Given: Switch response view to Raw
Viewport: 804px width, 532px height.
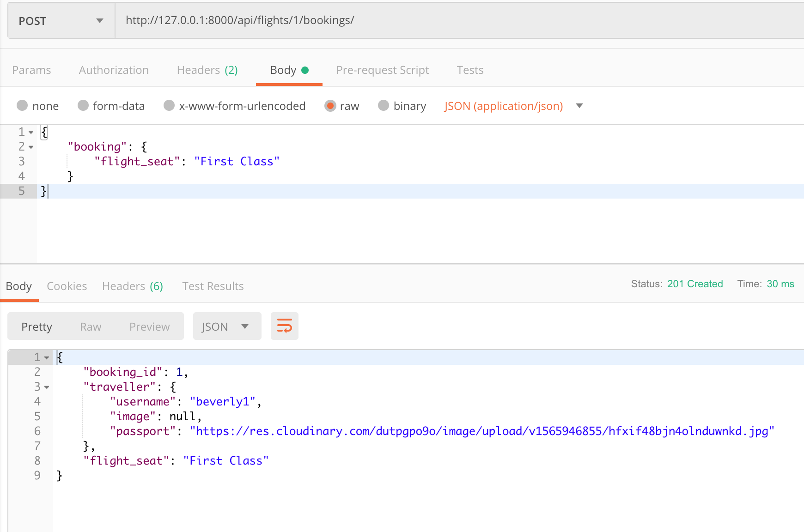Looking at the screenshot, I should [x=90, y=326].
